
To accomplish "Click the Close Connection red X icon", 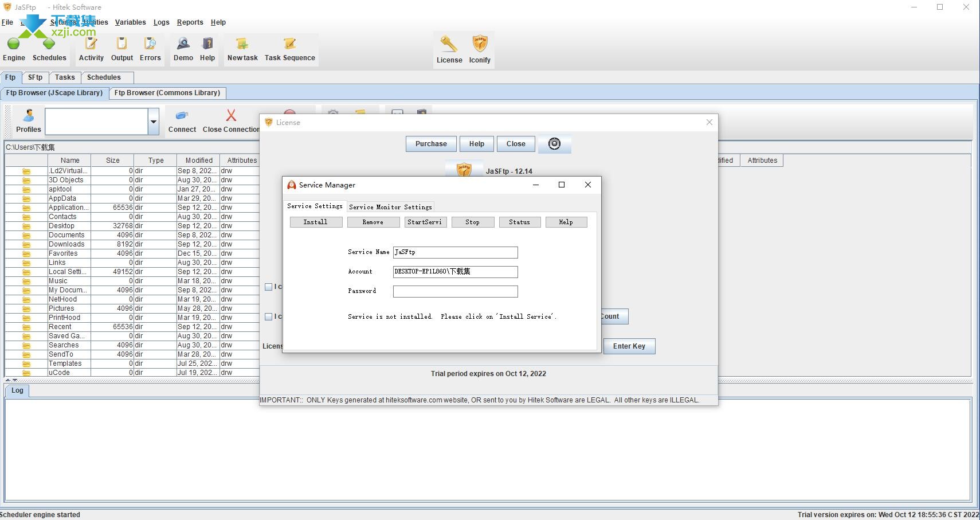I will [x=231, y=116].
